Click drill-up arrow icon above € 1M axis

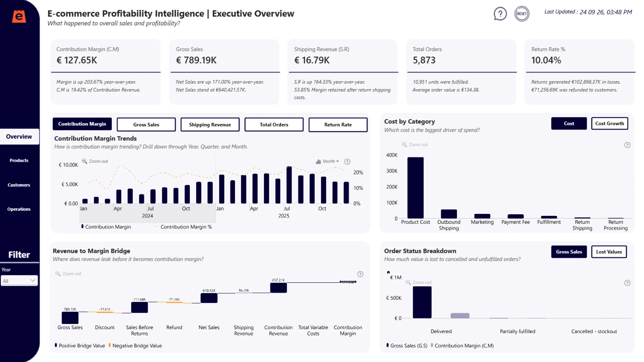pos(388,272)
